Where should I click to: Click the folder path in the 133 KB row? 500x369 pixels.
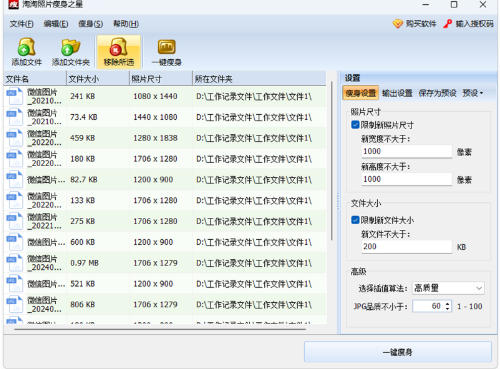coord(254,200)
